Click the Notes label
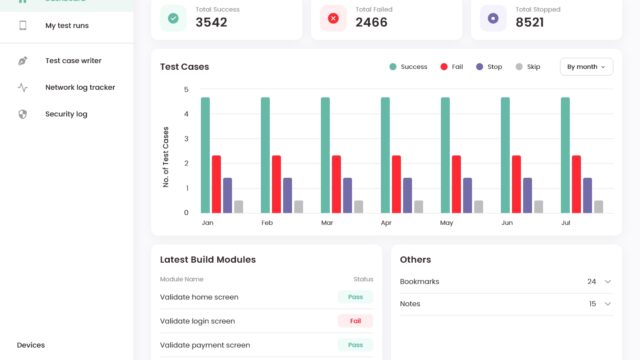 tap(410, 304)
